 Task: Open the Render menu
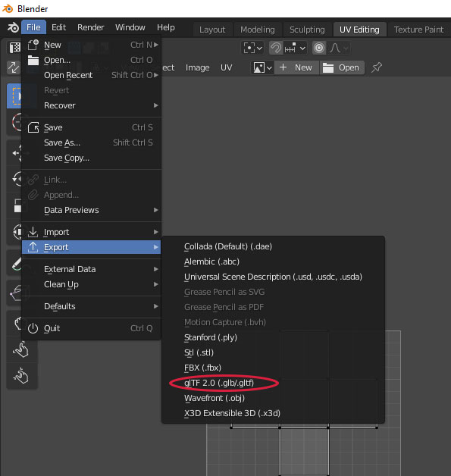pos(90,27)
